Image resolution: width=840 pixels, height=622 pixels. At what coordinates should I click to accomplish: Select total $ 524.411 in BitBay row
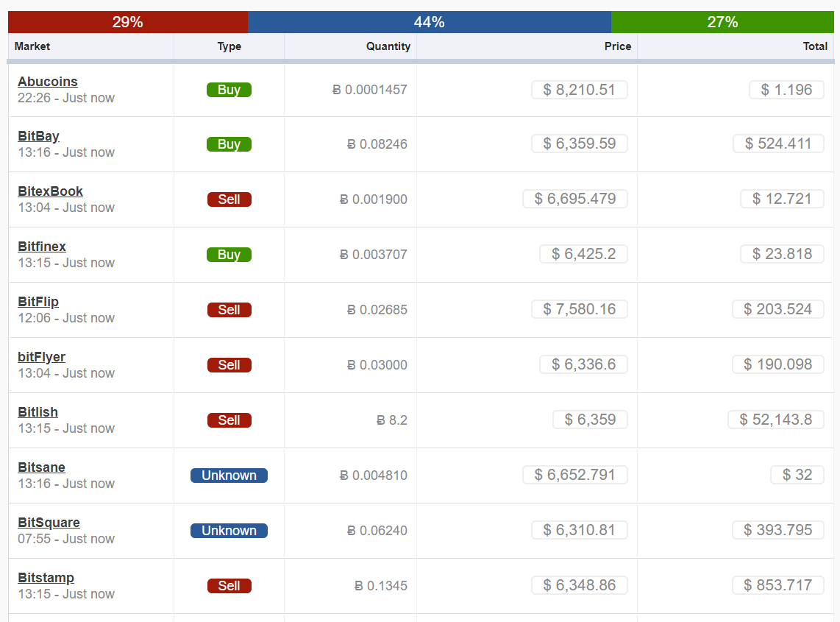778,144
